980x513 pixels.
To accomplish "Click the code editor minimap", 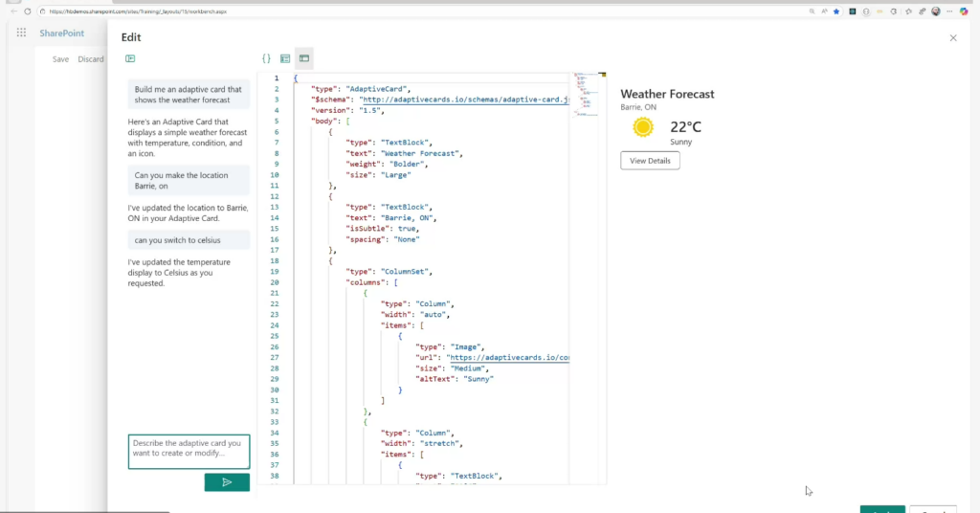I will click(x=589, y=96).
